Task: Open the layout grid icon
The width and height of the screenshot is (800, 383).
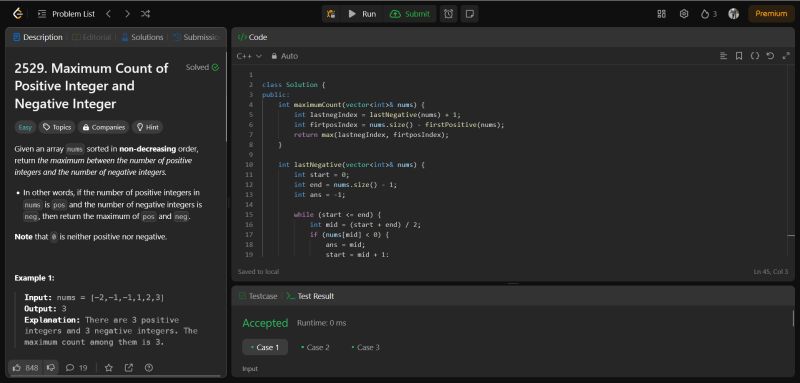Action: pyautogui.click(x=661, y=14)
